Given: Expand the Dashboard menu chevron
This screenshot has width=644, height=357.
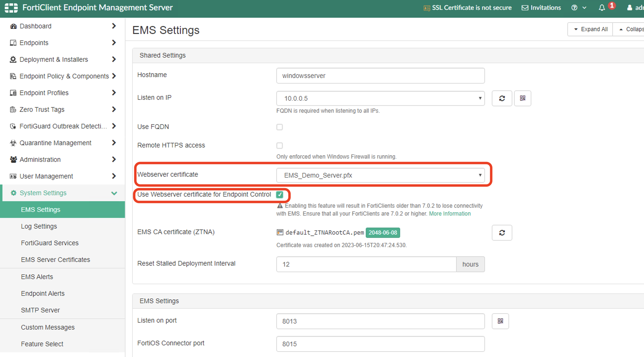Looking at the screenshot, I should [114, 26].
